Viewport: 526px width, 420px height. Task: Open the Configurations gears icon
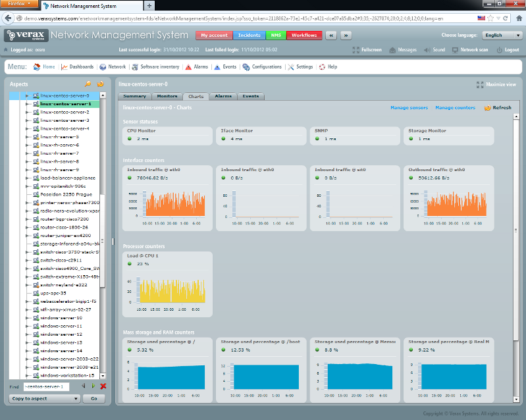(x=246, y=66)
